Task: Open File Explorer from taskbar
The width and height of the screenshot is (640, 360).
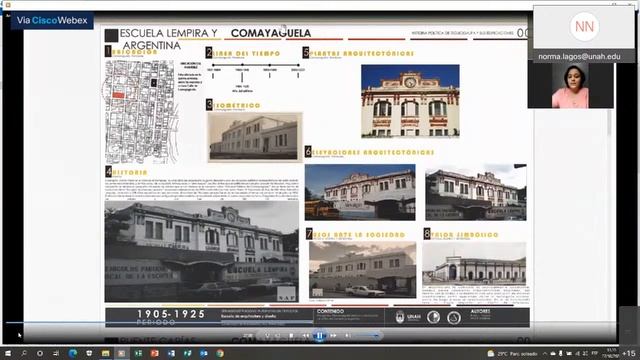Action: click(x=105, y=353)
